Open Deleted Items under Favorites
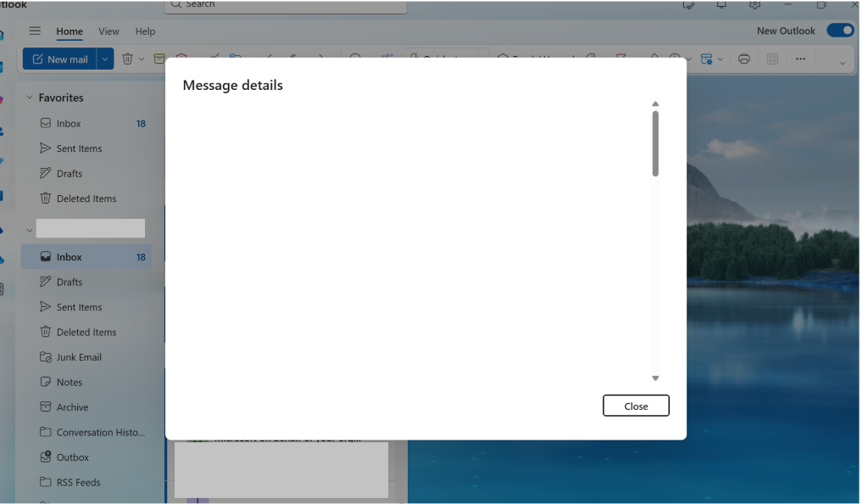This screenshot has height=504, width=868. pos(87,199)
